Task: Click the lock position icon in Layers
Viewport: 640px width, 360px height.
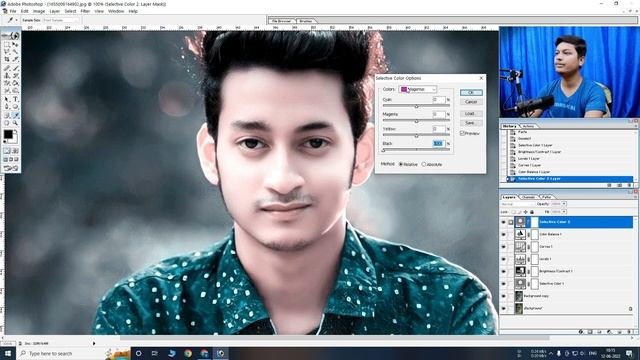Action: [526, 212]
